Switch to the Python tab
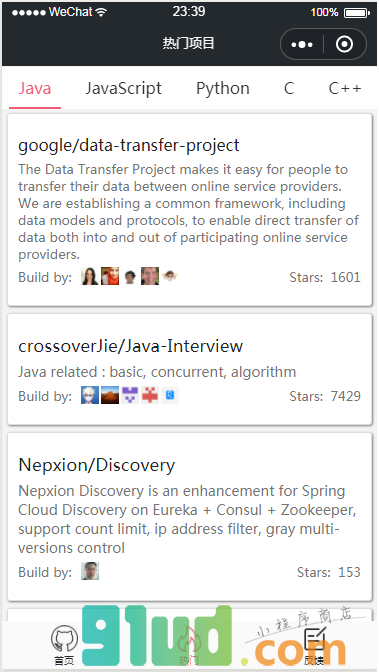Screen dimensions: 379x672 click(223, 89)
